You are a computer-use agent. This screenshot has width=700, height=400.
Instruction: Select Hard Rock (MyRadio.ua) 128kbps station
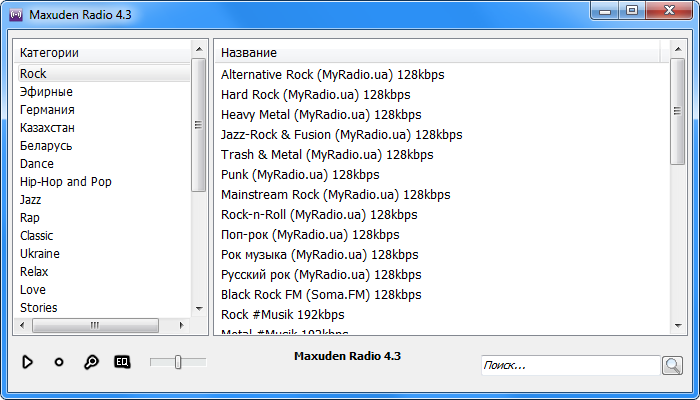pos(316,95)
